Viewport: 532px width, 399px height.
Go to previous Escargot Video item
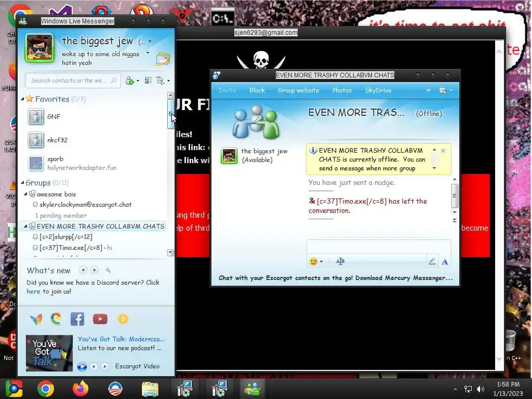pyautogui.click(x=94, y=366)
